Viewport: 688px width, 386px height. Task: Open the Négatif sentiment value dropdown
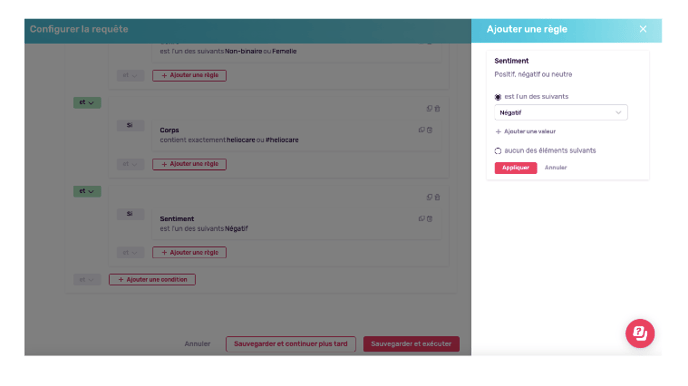point(561,113)
